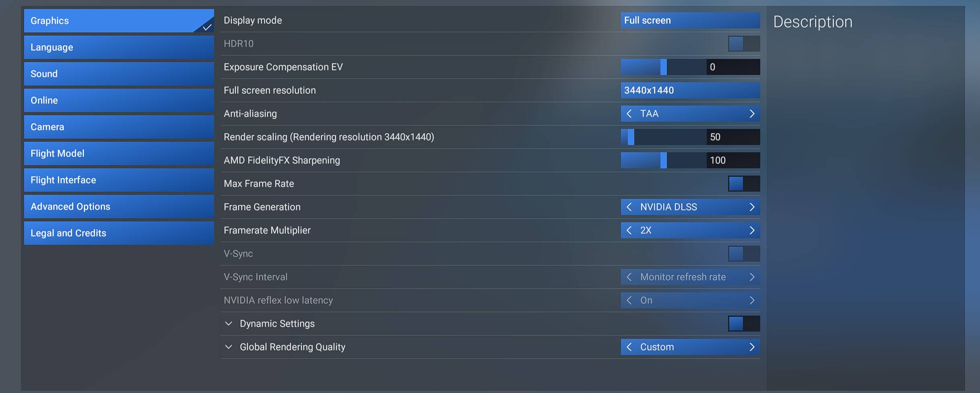
Task: Toggle the Dynamic Settings switch
Action: [744, 324]
